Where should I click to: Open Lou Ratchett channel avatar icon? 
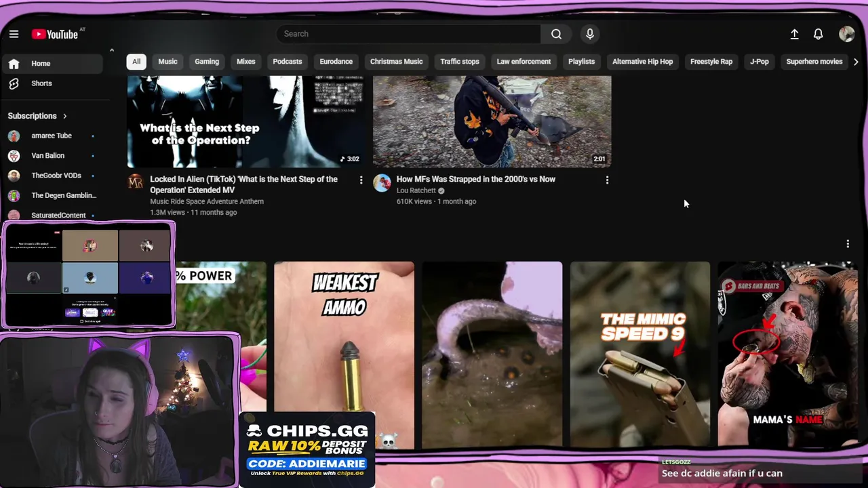pyautogui.click(x=382, y=182)
